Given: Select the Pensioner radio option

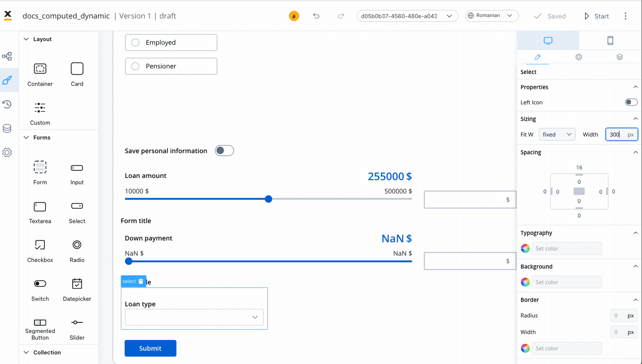Looking at the screenshot, I should 171,66.
